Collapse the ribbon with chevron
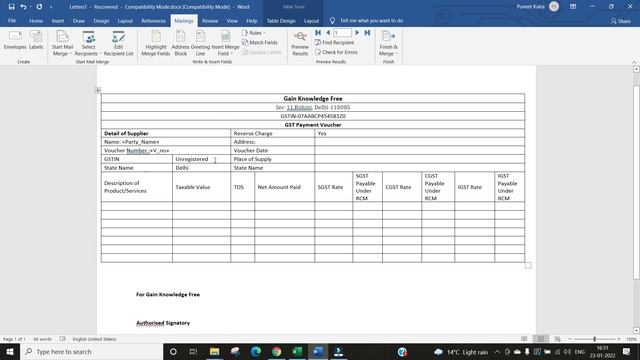 pyautogui.click(x=634, y=62)
